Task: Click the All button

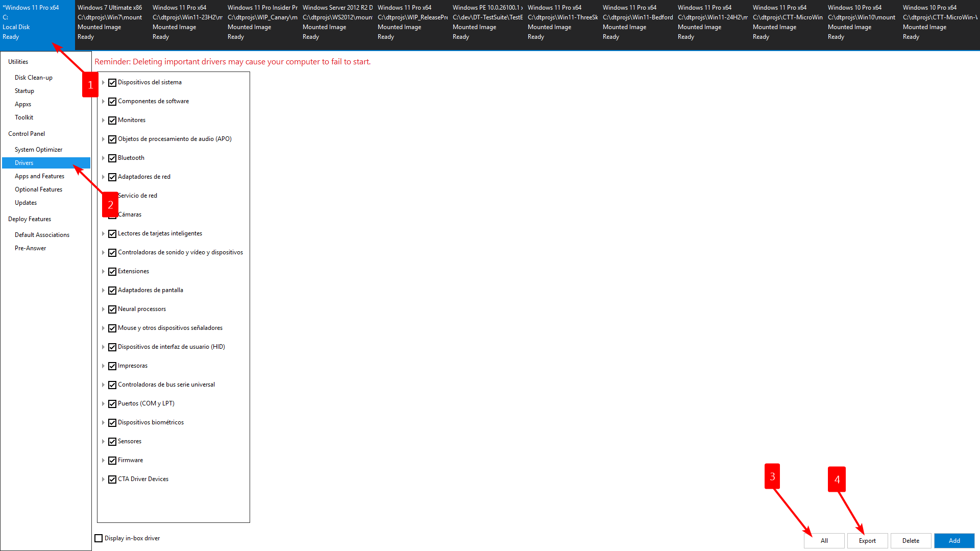Action: point(824,541)
